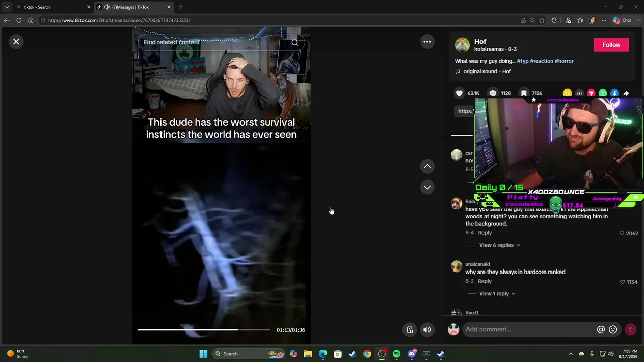Bookmark the video to favorites
Image resolution: width=644 pixels, height=362 pixels.
click(524, 93)
